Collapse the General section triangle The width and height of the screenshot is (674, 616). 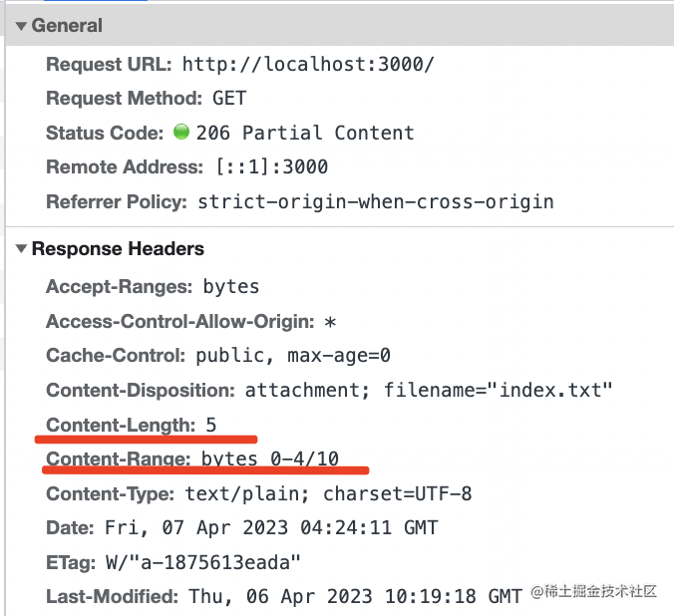click(21, 26)
